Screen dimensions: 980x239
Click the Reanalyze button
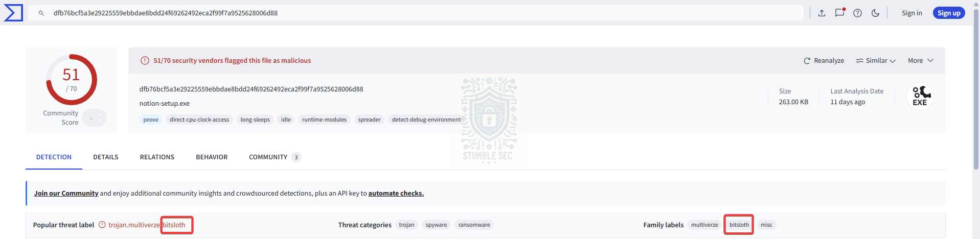pyautogui.click(x=824, y=61)
